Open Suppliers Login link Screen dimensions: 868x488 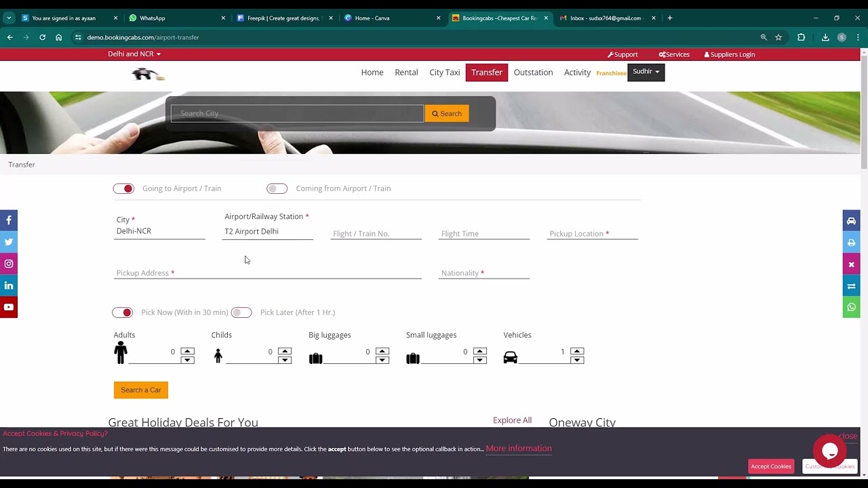(730, 54)
